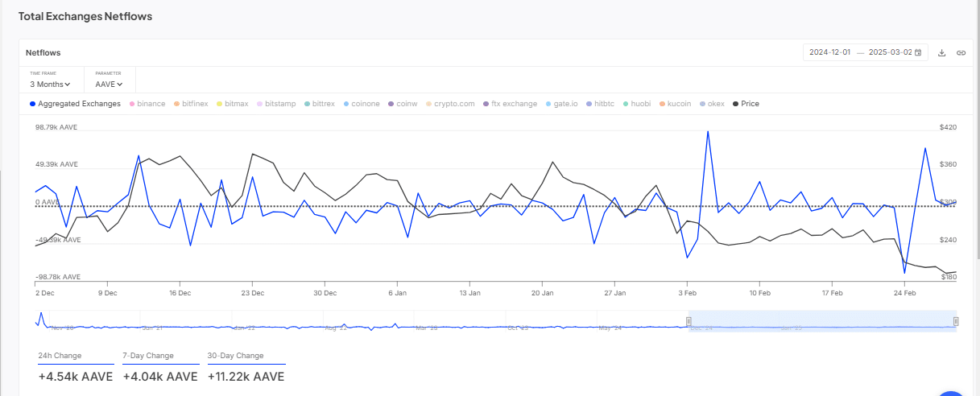Screen dimensions: 980x396
Task: Toggle Aggregated Exchanges series
Action: [75, 104]
